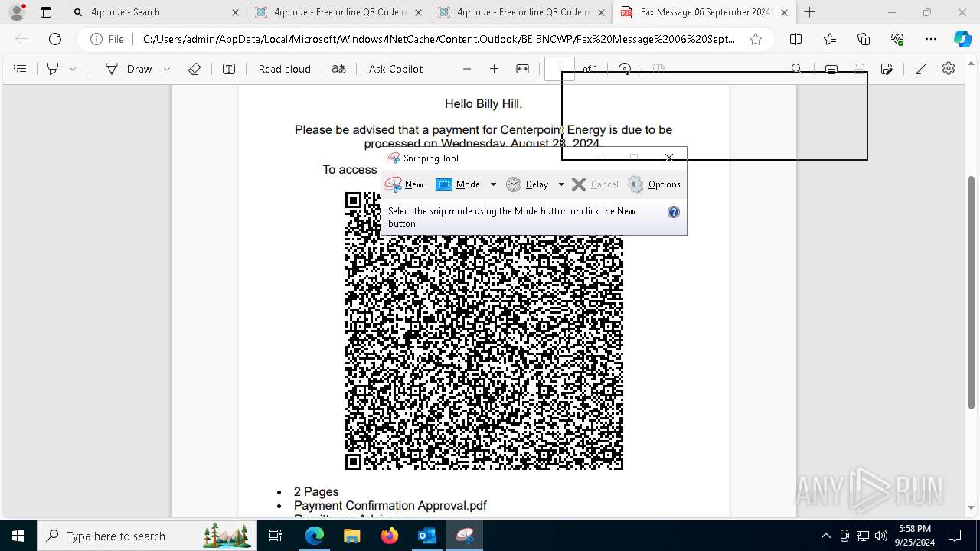980x551 pixels.
Task: Open the Windows Start menu
Action: coord(18,536)
